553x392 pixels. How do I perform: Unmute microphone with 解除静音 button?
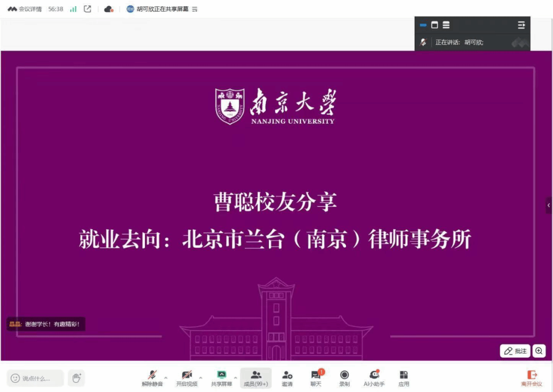click(x=152, y=378)
